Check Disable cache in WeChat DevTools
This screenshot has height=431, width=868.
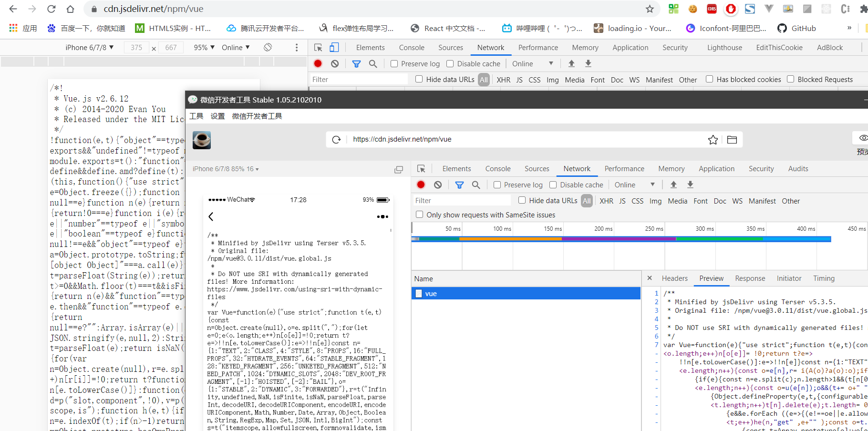(553, 185)
